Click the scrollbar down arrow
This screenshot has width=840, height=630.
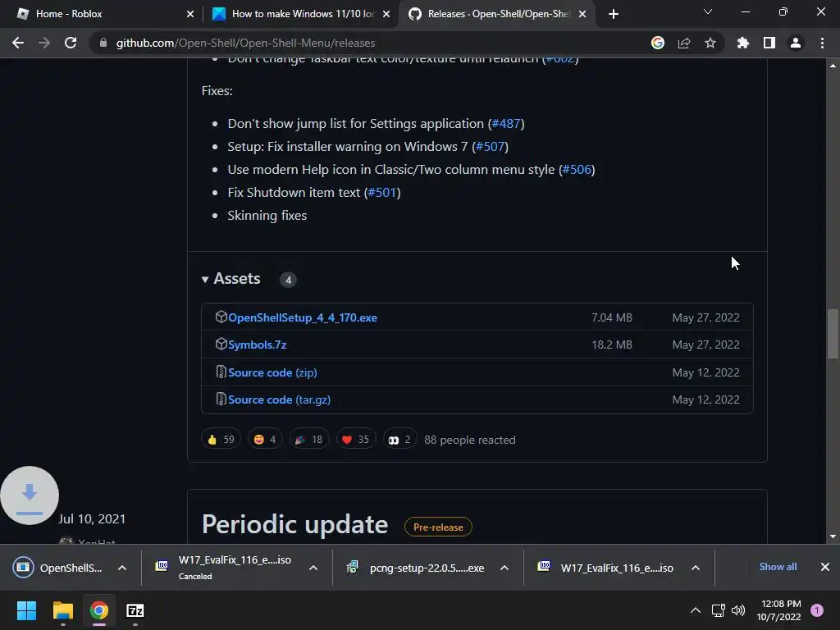[833, 536]
